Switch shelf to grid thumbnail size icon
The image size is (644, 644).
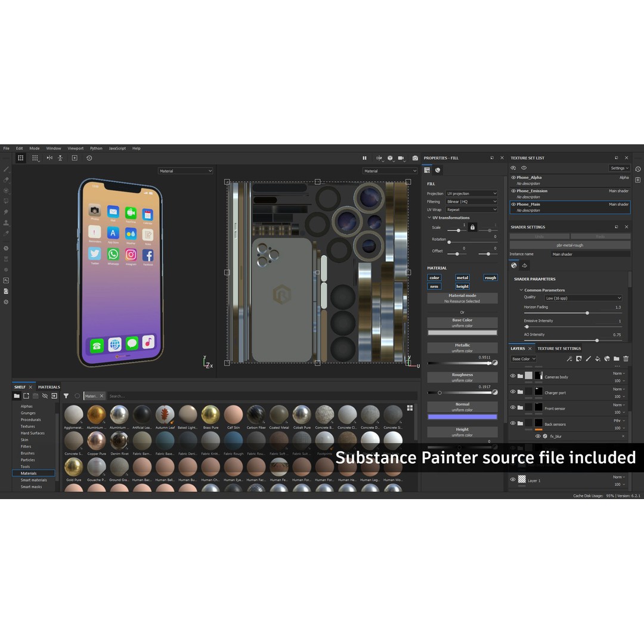410,408
